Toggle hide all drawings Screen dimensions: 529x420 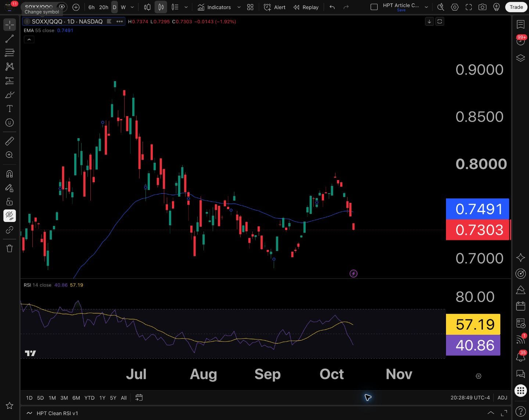click(x=10, y=216)
